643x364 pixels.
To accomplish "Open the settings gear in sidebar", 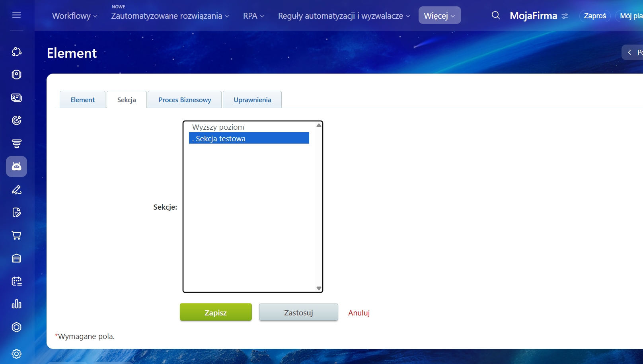I will pyautogui.click(x=16, y=354).
